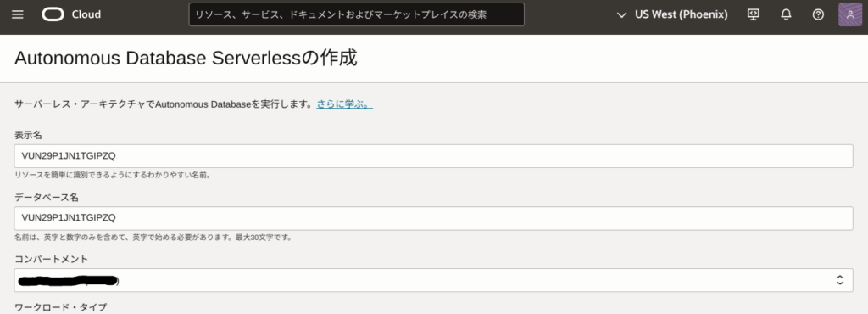Click the 表示名 field label
868x314 pixels.
point(28,135)
